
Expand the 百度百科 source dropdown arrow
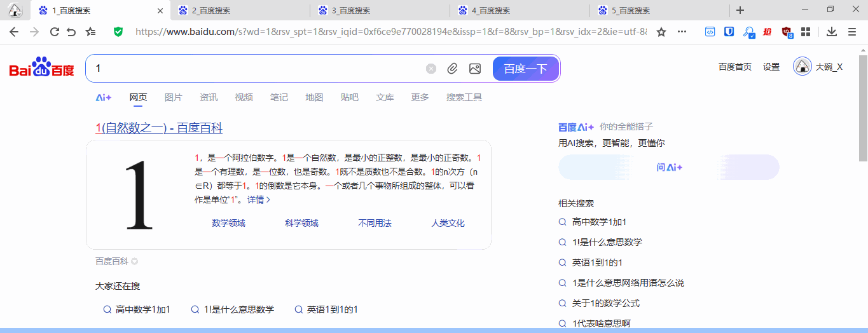point(134,261)
